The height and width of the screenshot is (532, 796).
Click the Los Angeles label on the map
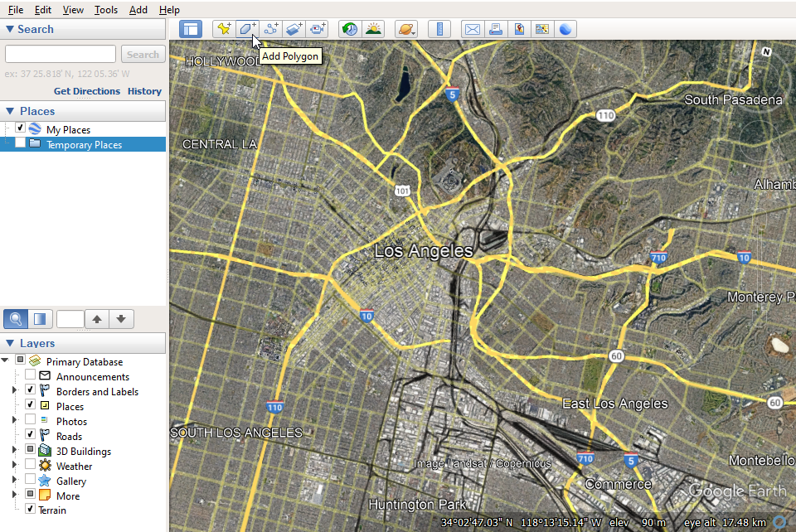click(x=424, y=250)
